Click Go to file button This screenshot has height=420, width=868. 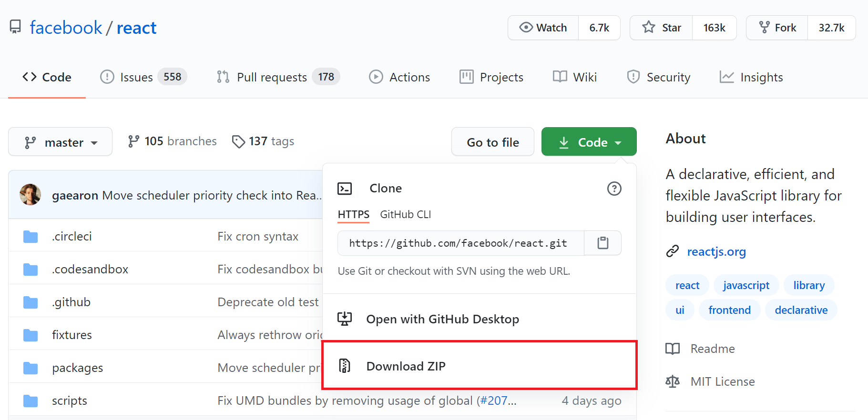[x=493, y=141]
